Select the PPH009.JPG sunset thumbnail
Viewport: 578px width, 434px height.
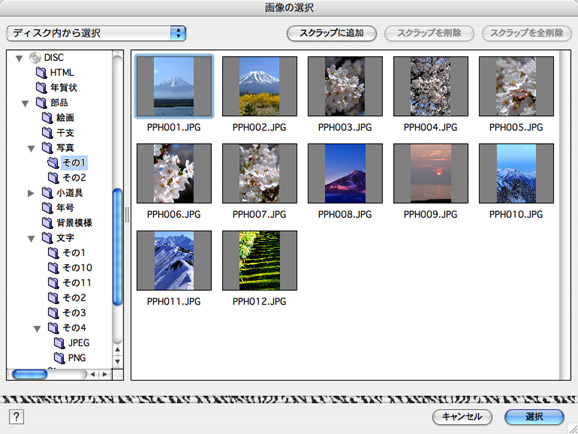431,173
